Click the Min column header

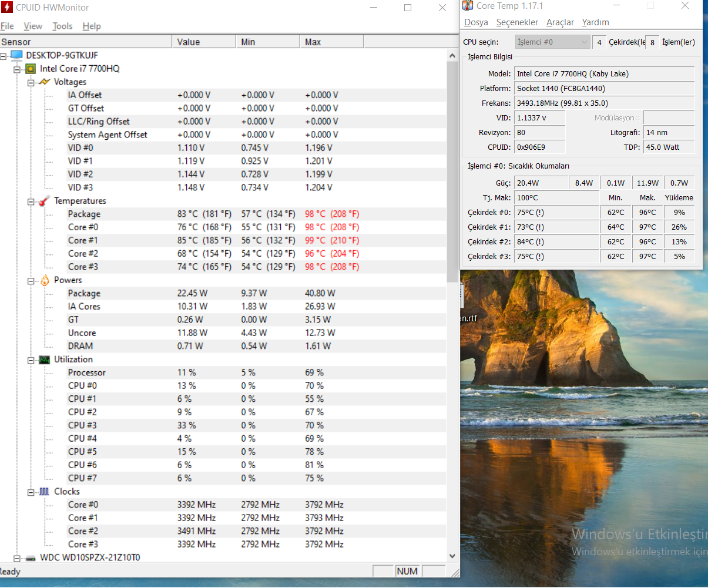tap(268, 42)
